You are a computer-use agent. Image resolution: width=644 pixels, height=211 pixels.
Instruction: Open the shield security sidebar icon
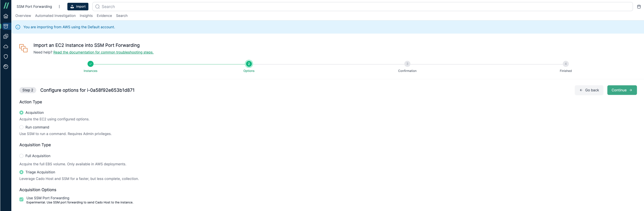(6, 57)
